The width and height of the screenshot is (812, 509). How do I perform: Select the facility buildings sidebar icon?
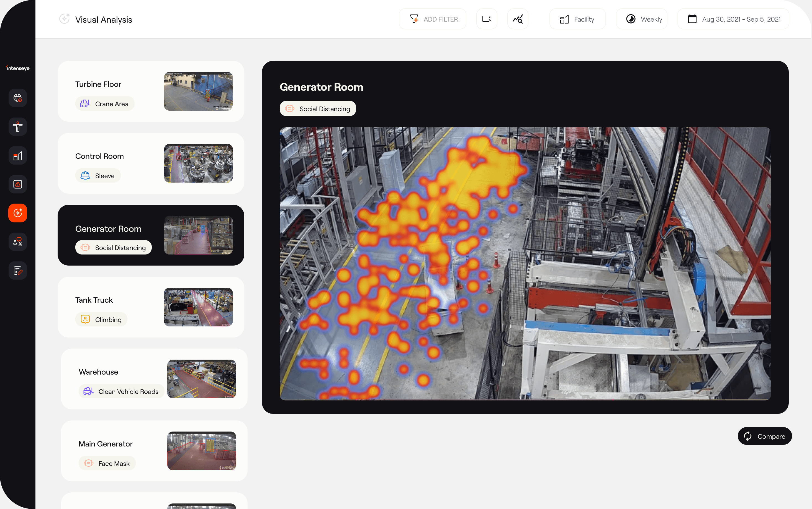pos(17,156)
